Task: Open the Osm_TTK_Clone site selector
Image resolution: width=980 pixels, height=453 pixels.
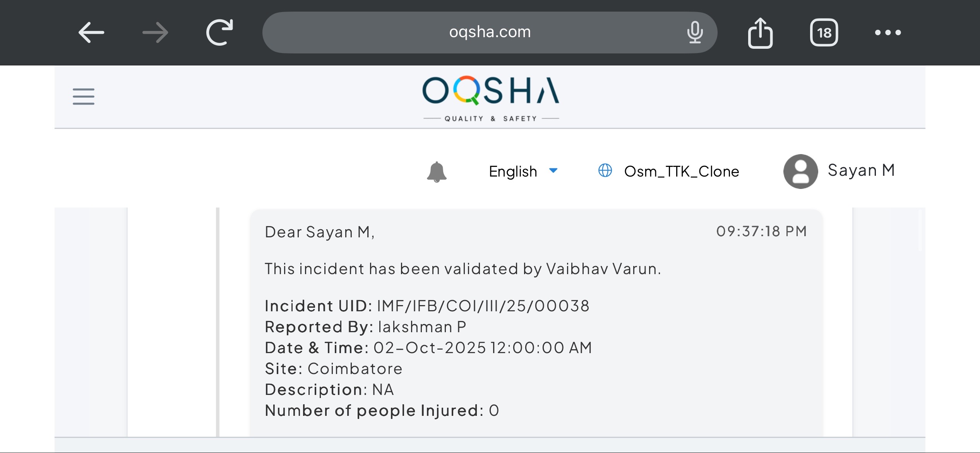Action: pyautogui.click(x=682, y=171)
